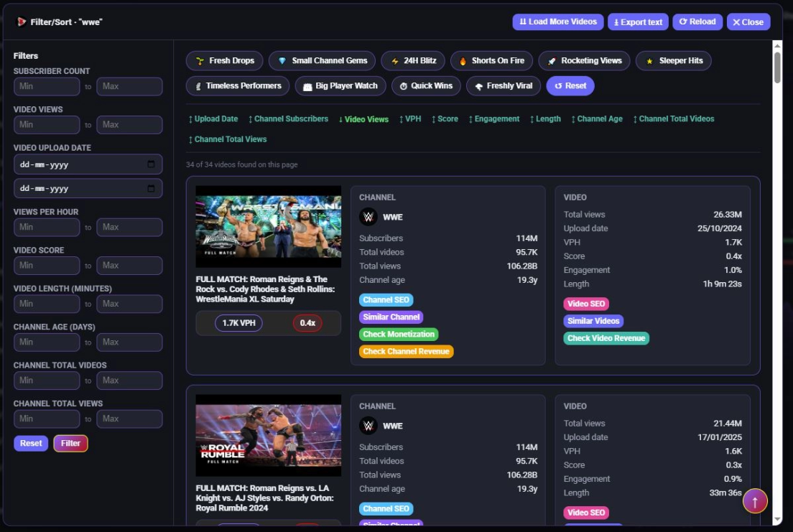Apply the Quick Wins preset
793x532 pixels.
(427, 86)
